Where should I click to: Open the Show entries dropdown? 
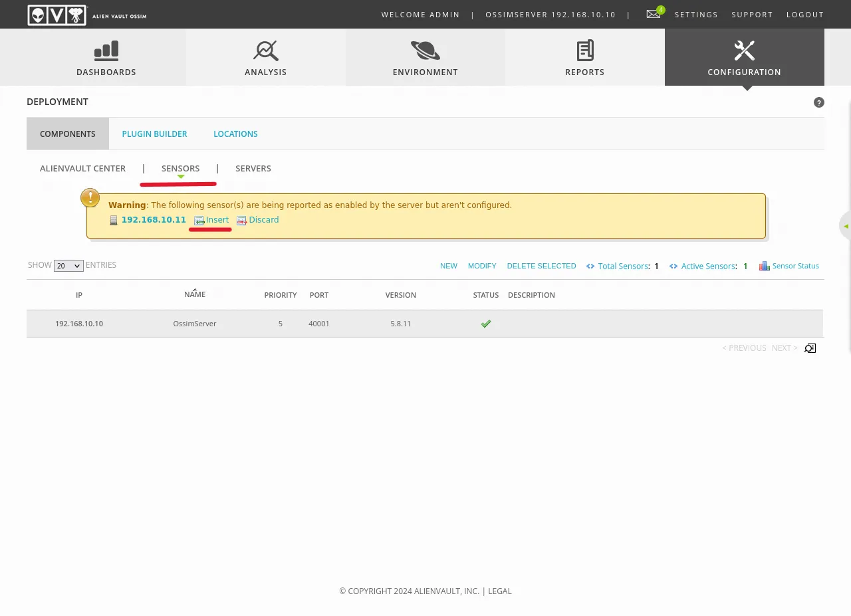pos(68,266)
